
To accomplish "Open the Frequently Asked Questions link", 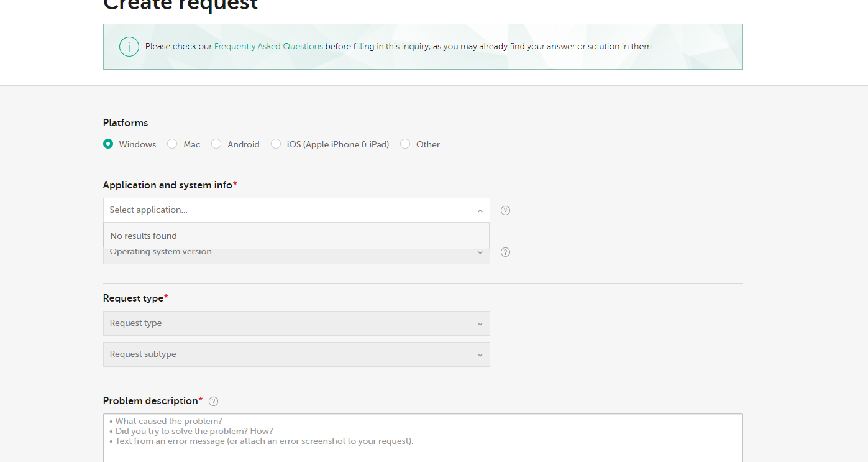I will [268, 47].
